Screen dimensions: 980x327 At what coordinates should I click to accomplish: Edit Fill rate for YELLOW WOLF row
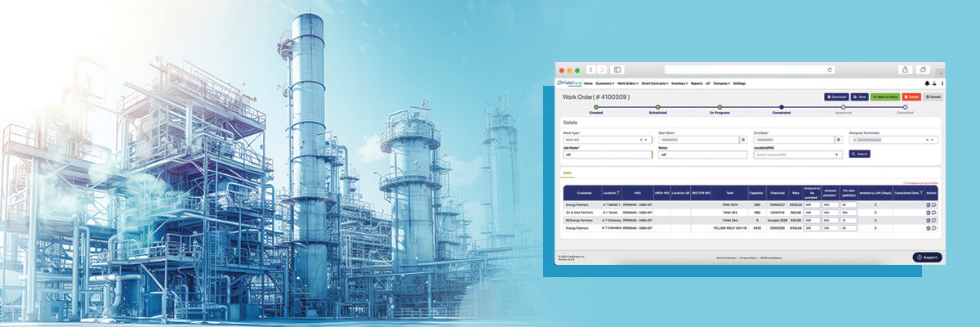pos(849,228)
